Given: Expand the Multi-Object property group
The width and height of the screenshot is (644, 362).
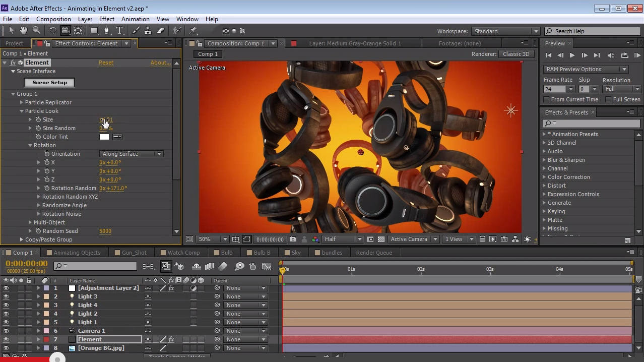Looking at the screenshot, I should (x=30, y=222).
